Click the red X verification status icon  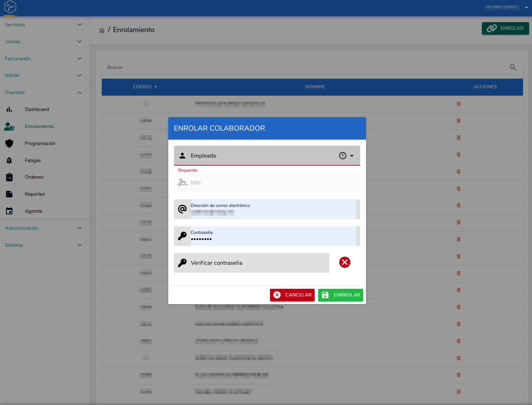(x=344, y=262)
